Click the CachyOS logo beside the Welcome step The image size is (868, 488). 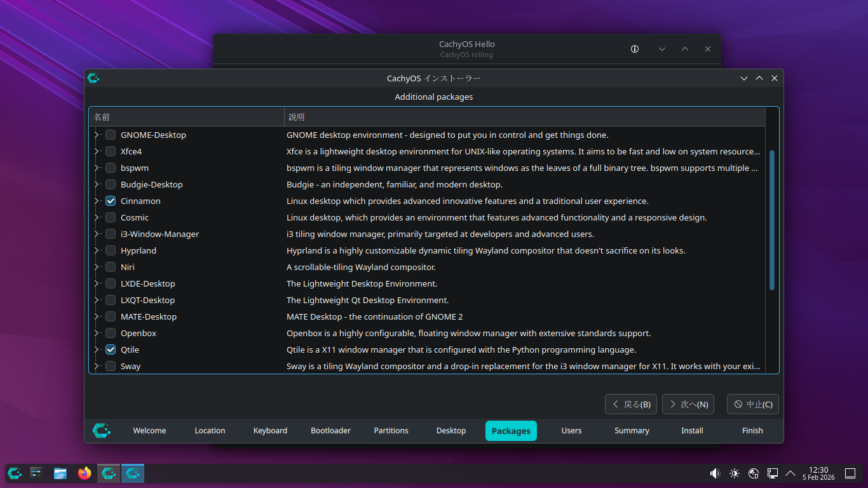pos(102,430)
